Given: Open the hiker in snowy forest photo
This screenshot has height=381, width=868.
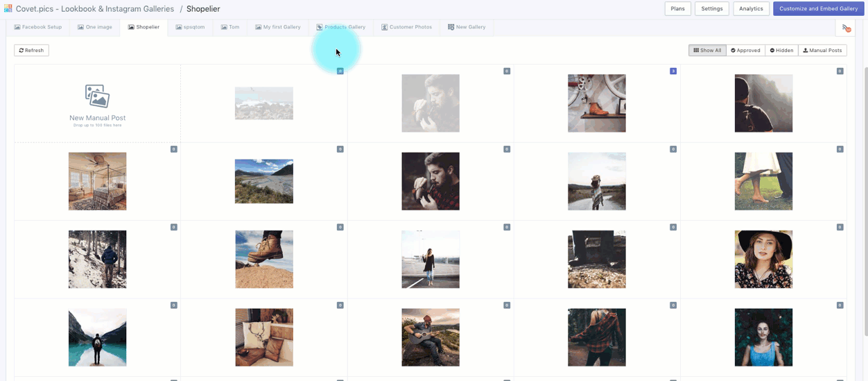Looking at the screenshot, I should 97,260.
